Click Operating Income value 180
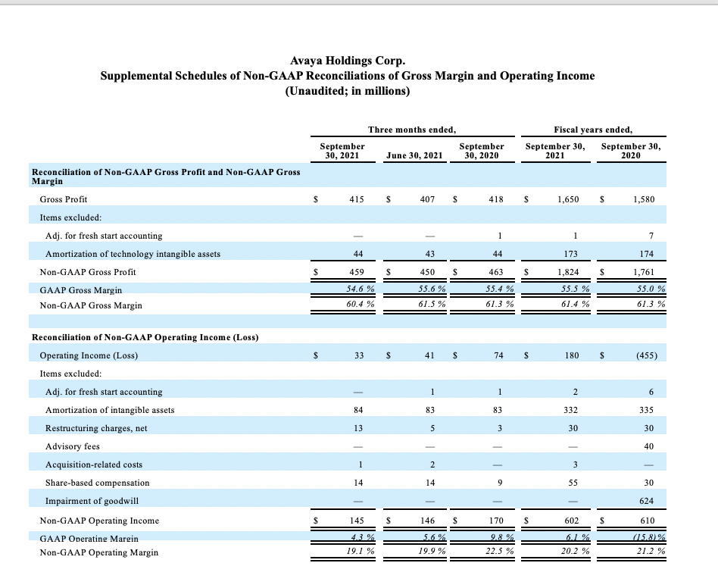 click(x=572, y=355)
